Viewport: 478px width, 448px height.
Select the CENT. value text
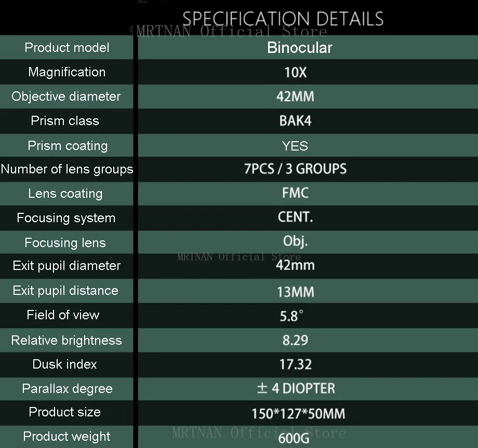[x=295, y=218]
